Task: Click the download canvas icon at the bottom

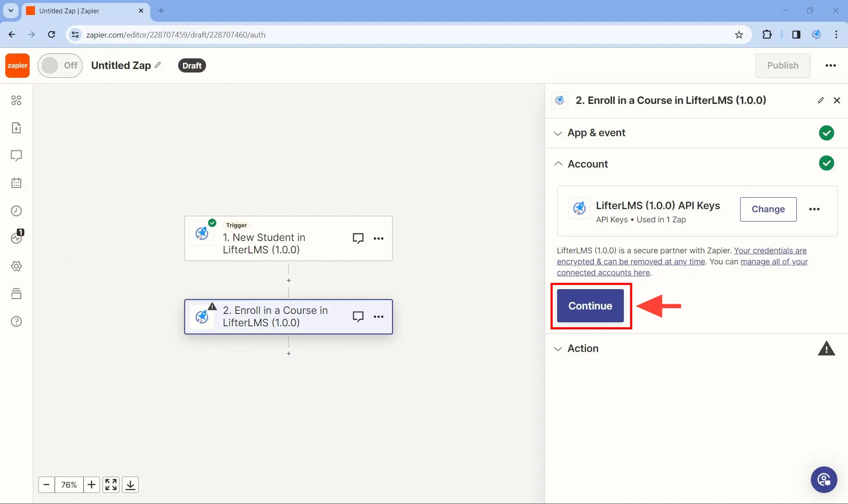Action: tap(130, 485)
